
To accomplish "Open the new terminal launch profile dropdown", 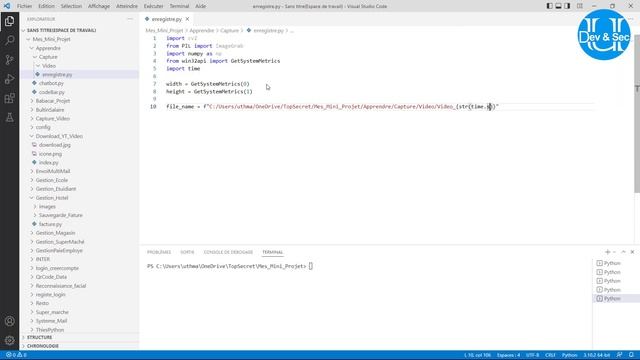I will point(614,252).
